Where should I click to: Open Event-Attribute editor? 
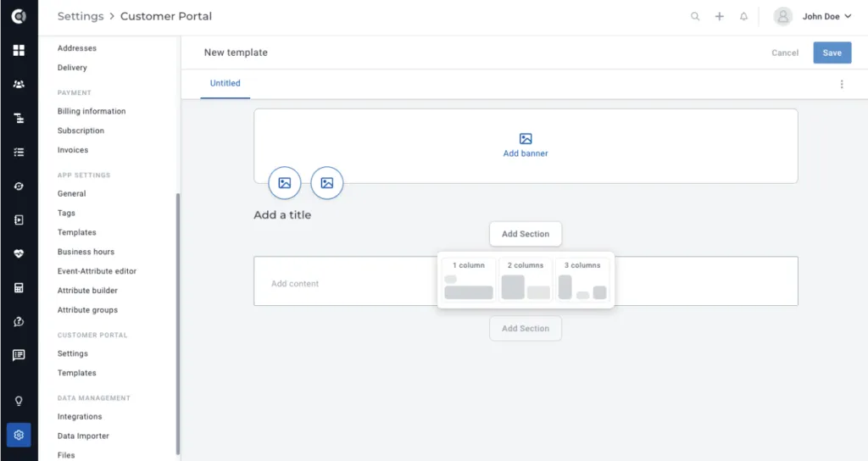point(97,271)
